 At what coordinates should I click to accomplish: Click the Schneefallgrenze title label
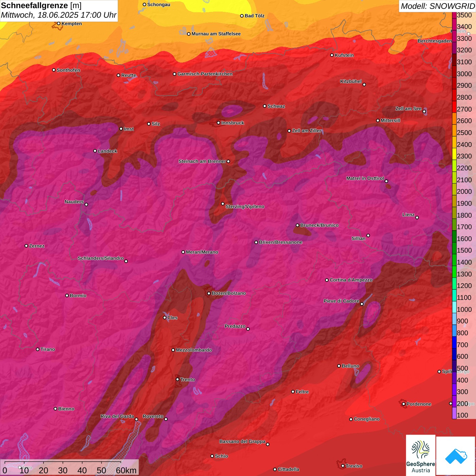(x=34, y=5)
